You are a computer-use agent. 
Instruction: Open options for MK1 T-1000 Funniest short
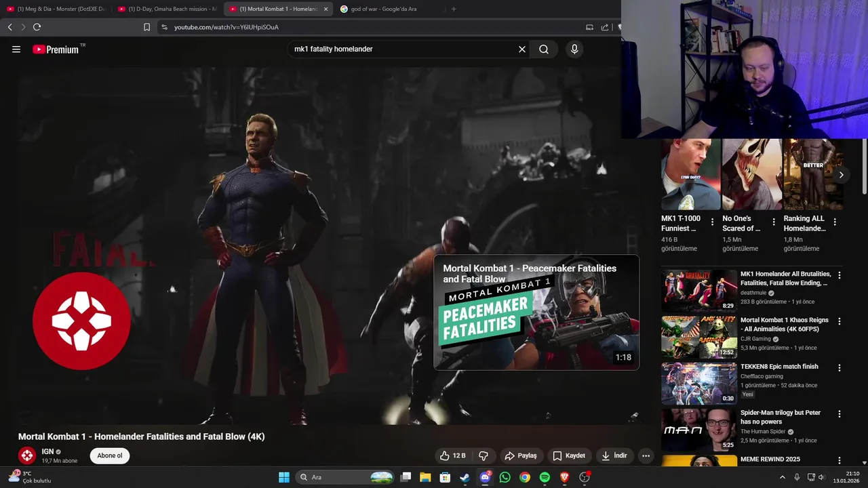click(x=712, y=222)
